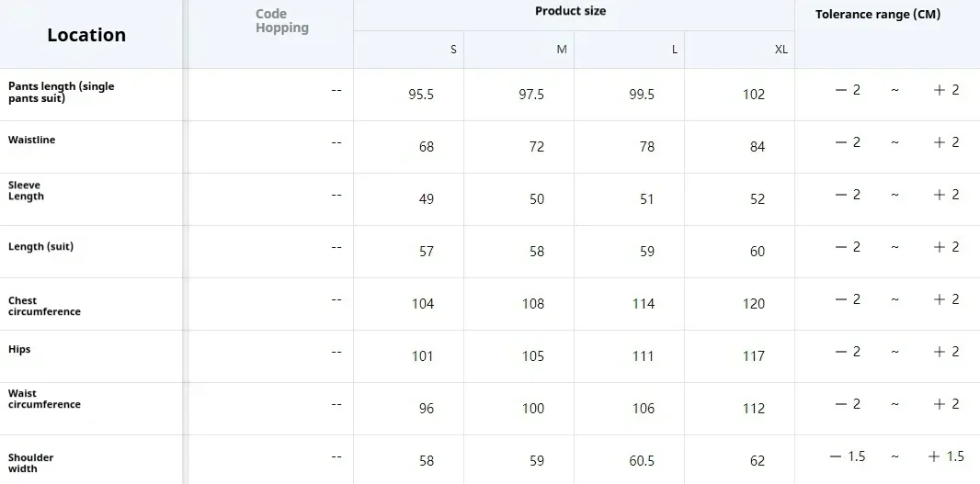Click the Length (suit) row label
Screen dimensions: 980x484
coord(40,246)
